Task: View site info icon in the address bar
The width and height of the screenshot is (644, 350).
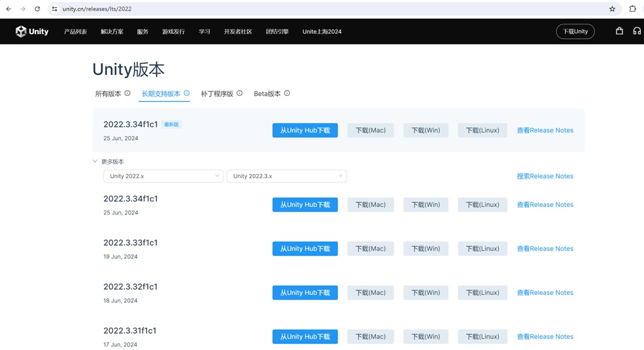Action: click(55, 9)
